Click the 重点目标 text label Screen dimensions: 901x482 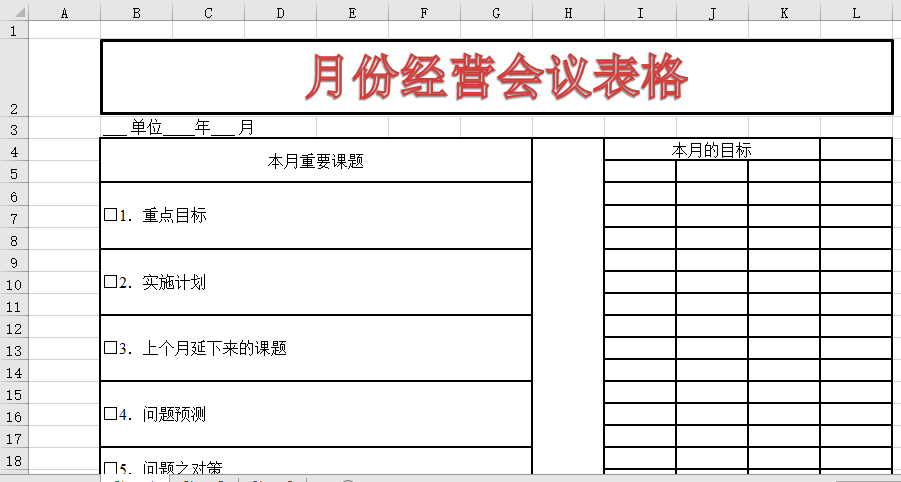[x=175, y=215]
